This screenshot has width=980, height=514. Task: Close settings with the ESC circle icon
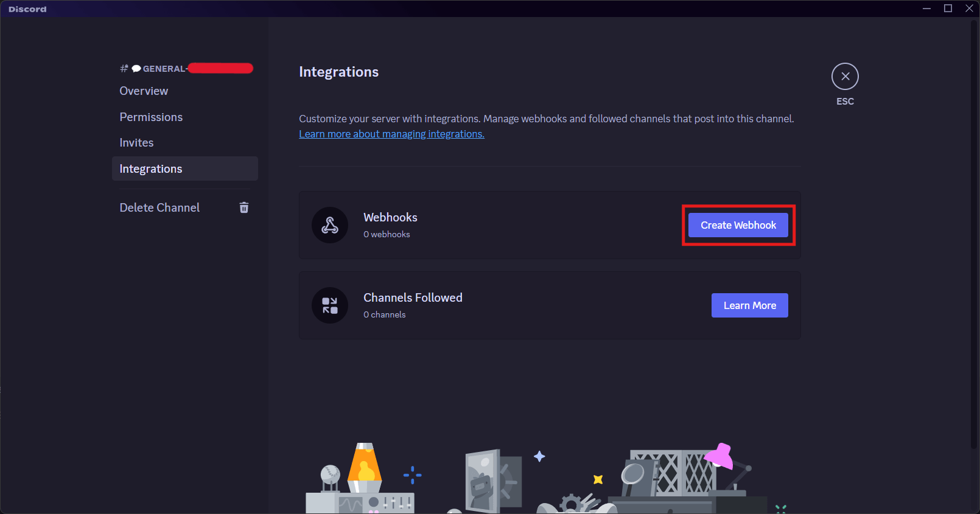coord(845,77)
